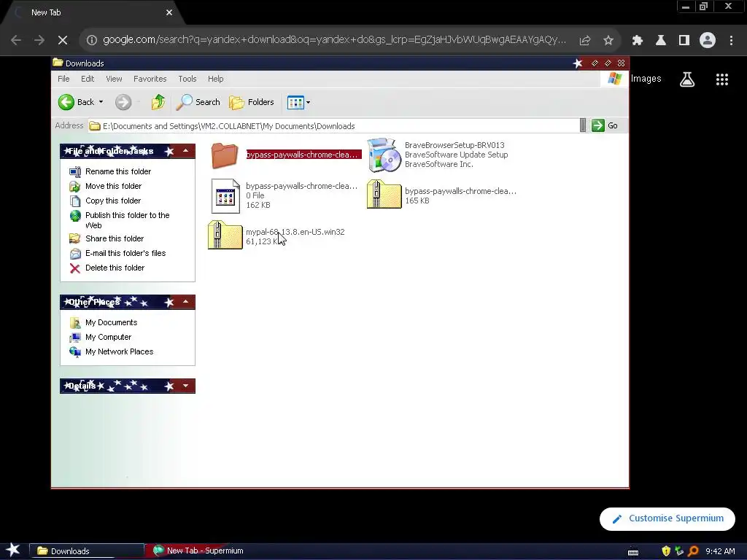Click the red X Delete folder icon
The height and width of the screenshot is (560, 747).
(x=75, y=268)
